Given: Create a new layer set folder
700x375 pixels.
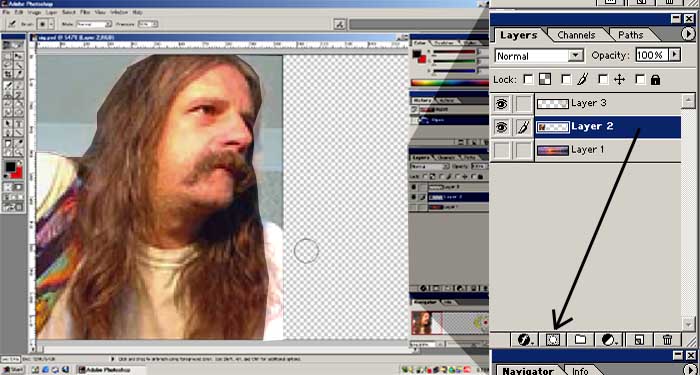Looking at the screenshot, I should coord(580,340).
